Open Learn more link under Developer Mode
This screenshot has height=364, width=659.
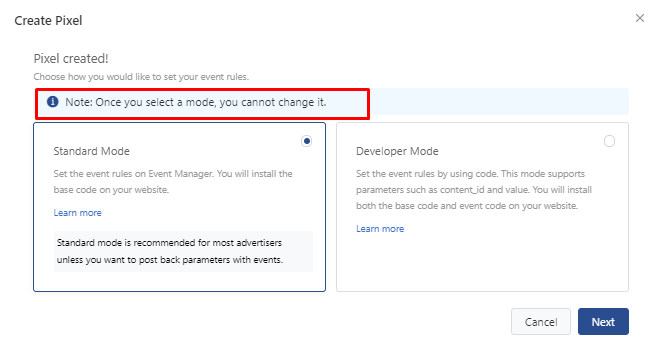point(380,229)
